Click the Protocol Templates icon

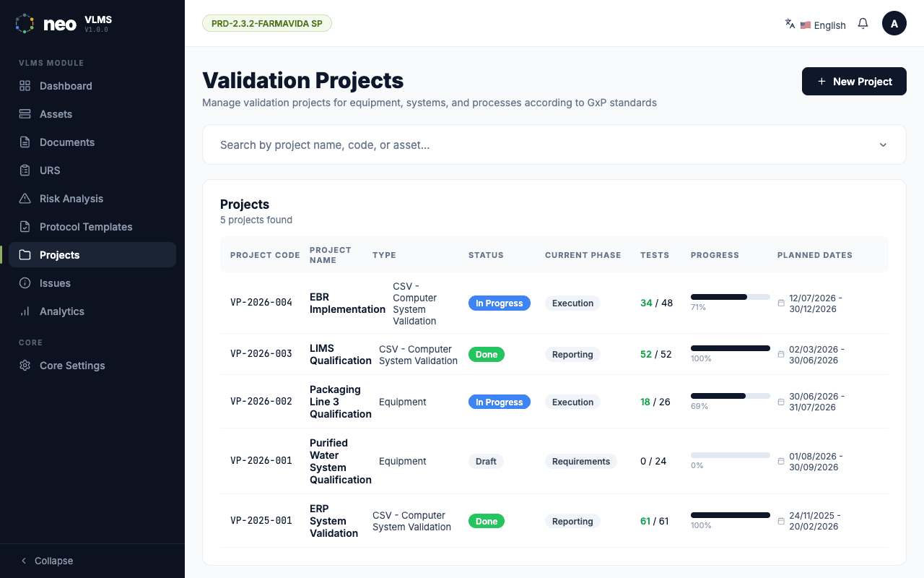(x=25, y=227)
